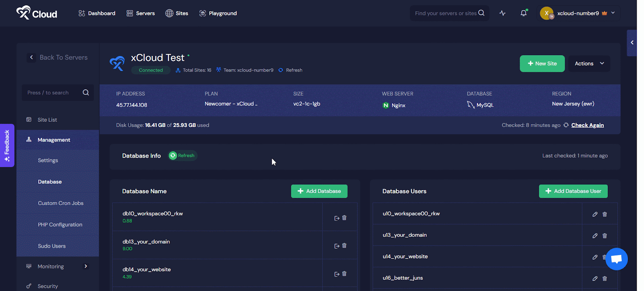Open the live chat bubble

pos(617,259)
